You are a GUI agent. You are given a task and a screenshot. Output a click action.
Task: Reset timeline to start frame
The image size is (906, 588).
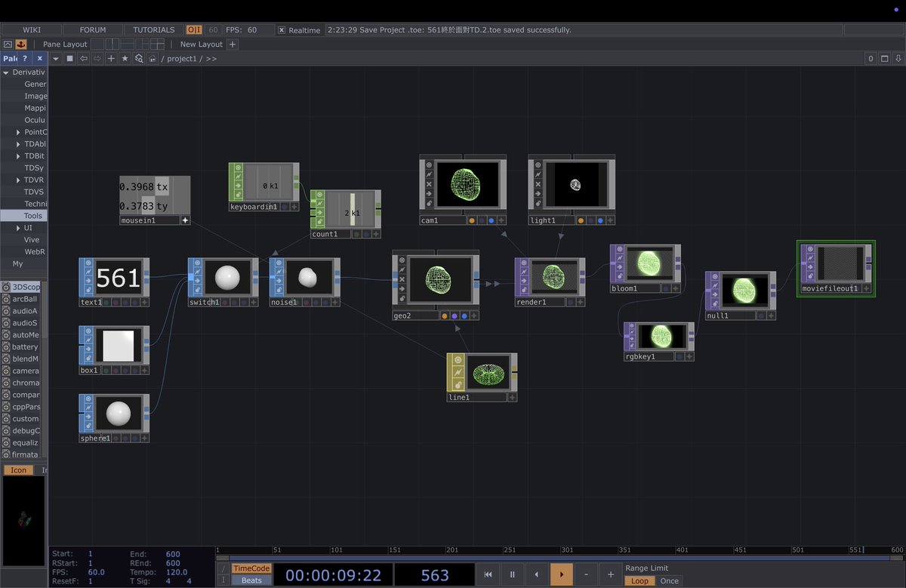click(x=488, y=574)
